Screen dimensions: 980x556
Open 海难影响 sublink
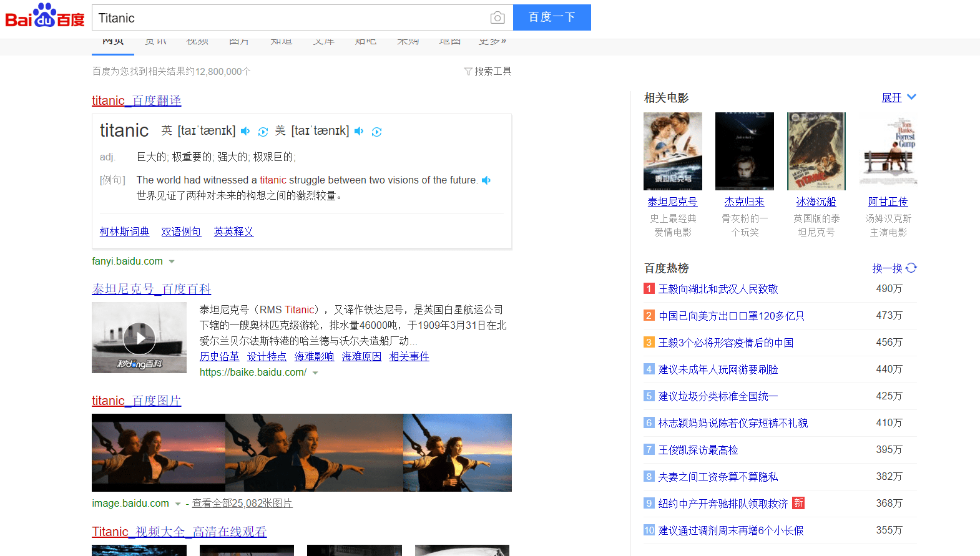click(x=315, y=356)
